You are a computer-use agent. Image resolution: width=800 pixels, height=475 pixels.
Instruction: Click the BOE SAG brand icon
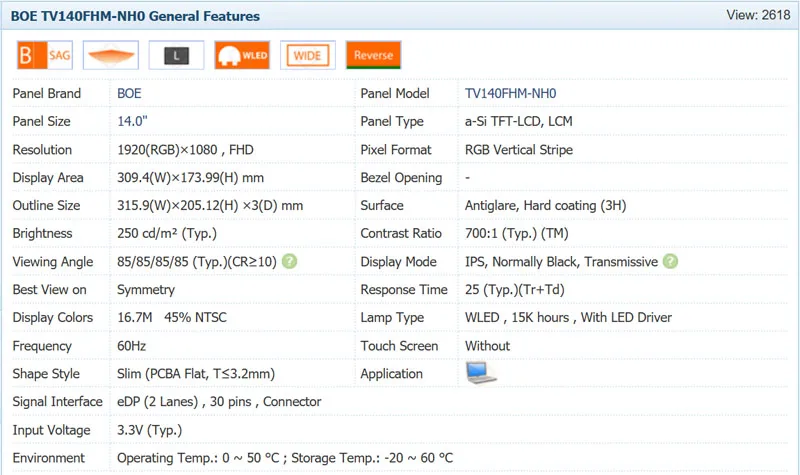point(45,55)
